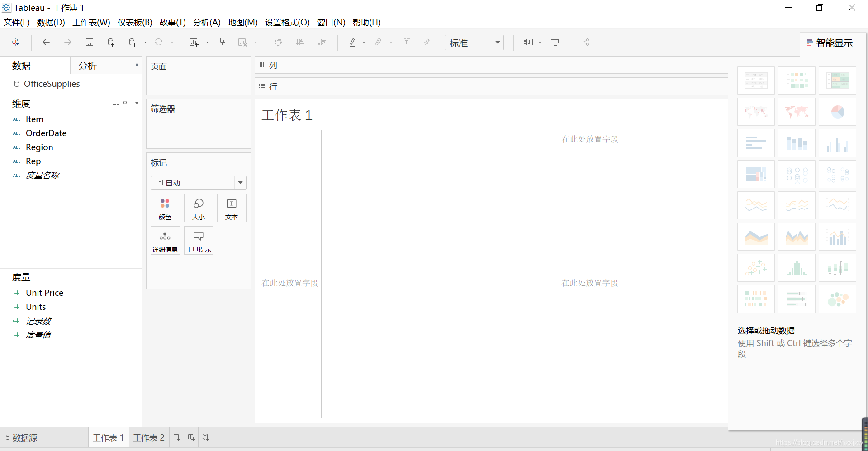This screenshot has width=868, height=451.
Task: Click the dimensions search magnifier icon
Action: click(x=125, y=103)
